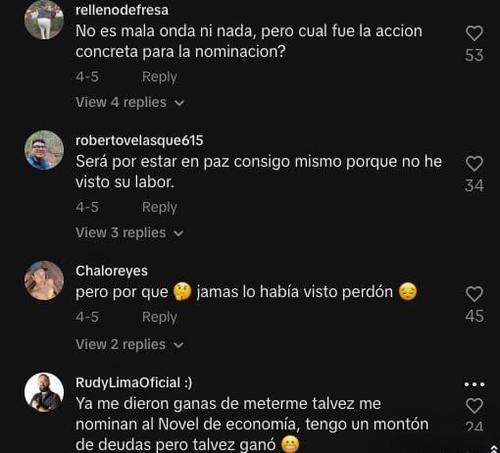Viewport: 500px width, 453px height.
Task: Reply to robertovelasque615's comment
Action: pyautogui.click(x=159, y=207)
